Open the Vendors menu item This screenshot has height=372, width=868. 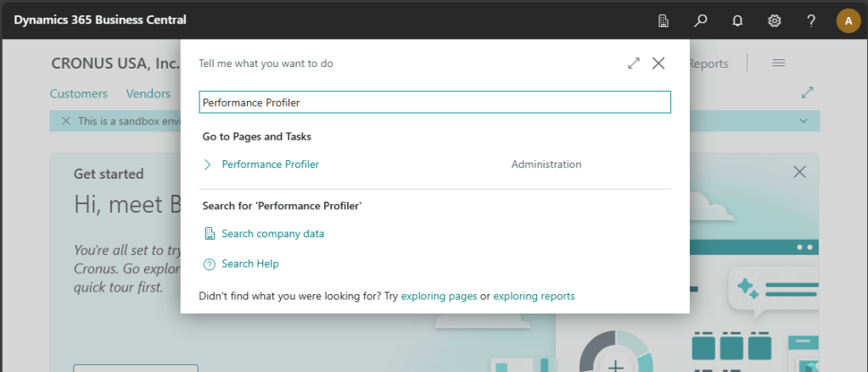[x=148, y=94]
